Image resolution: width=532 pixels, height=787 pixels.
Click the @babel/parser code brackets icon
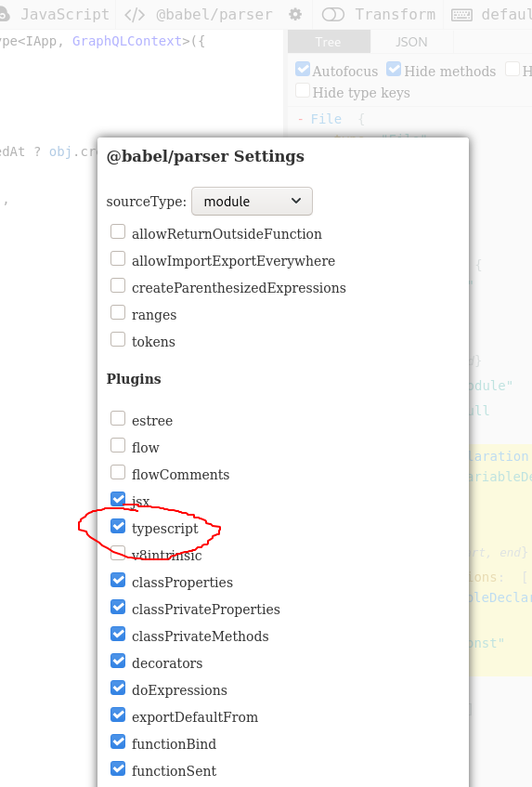[135, 15]
